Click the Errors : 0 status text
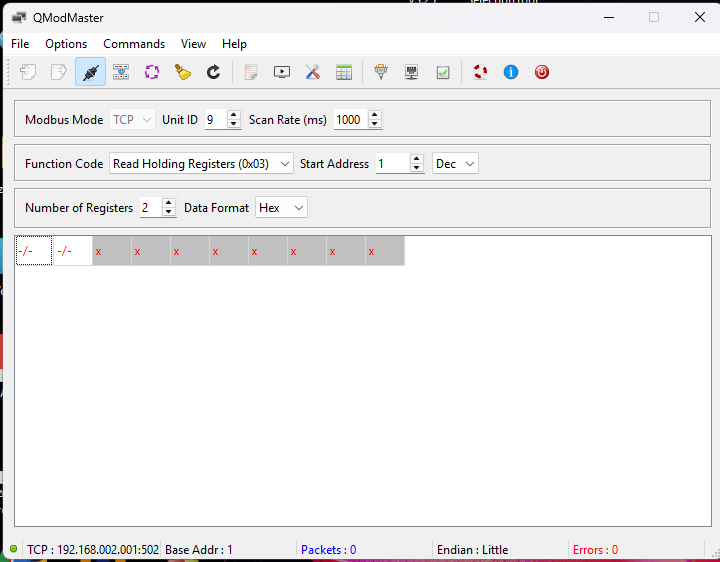 tap(595, 550)
